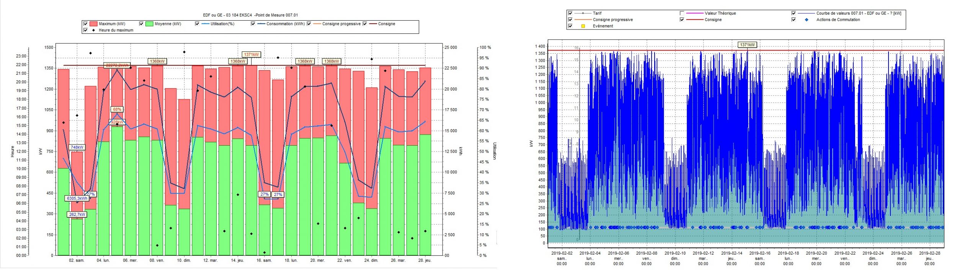
Task: Click the 'Heure du maximum' legend label
Action: coord(116,30)
